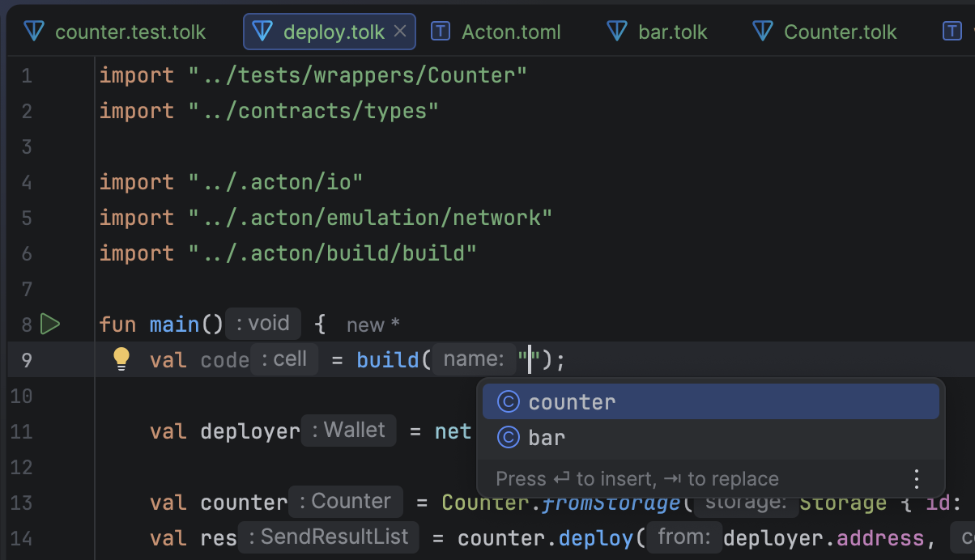The width and height of the screenshot is (975, 560).
Task: Click the Tolk icon on bar.tolk tab
Action: [617, 32]
